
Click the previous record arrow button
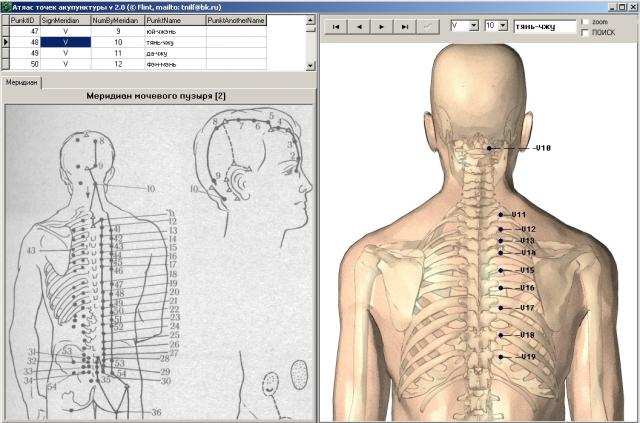(360, 26)
